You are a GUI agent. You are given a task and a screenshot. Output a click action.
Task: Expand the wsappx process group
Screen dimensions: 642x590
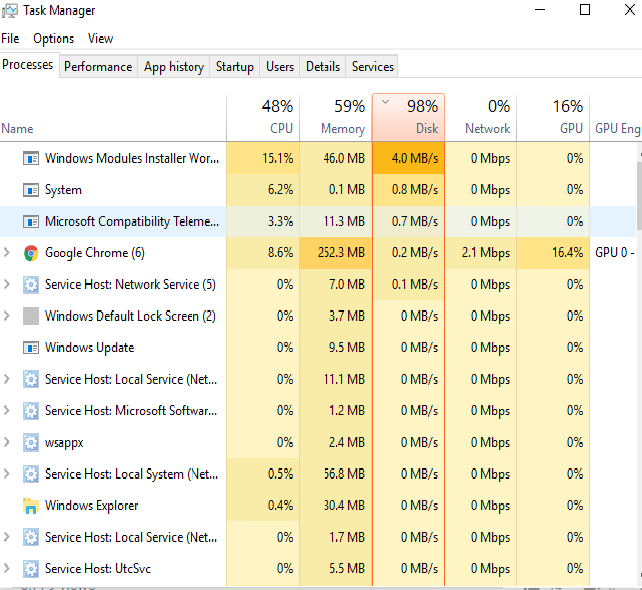click(7, 442)
